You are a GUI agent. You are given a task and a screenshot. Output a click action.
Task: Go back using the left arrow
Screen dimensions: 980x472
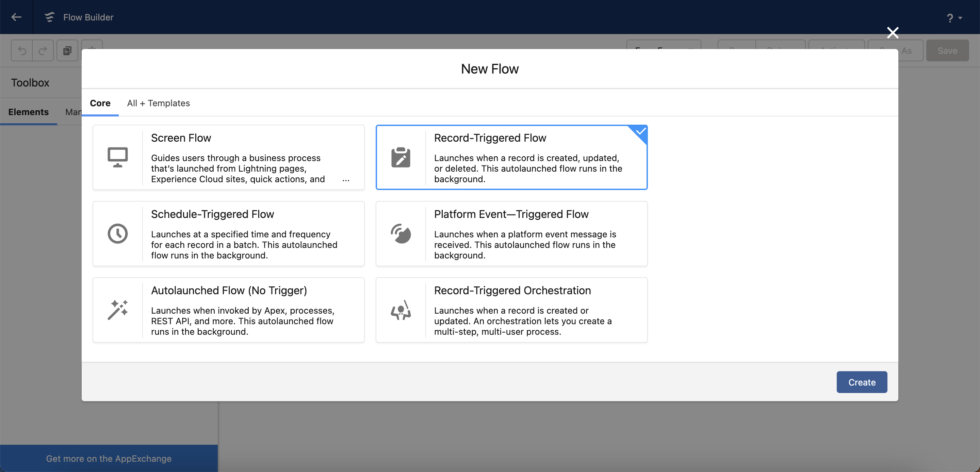point(16,17)
